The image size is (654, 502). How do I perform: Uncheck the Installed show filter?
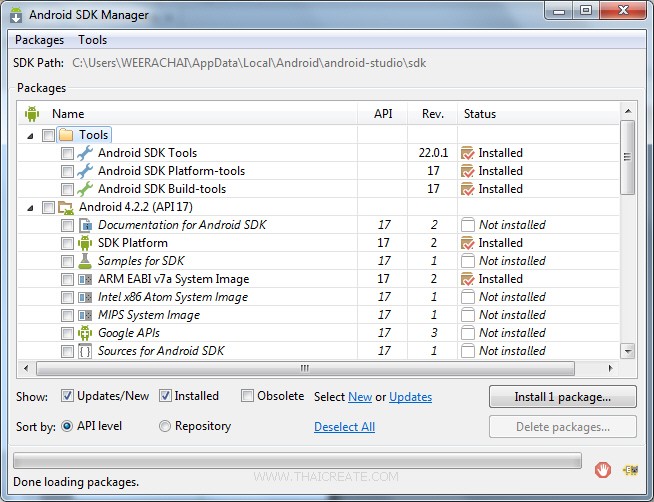[165, 396]
